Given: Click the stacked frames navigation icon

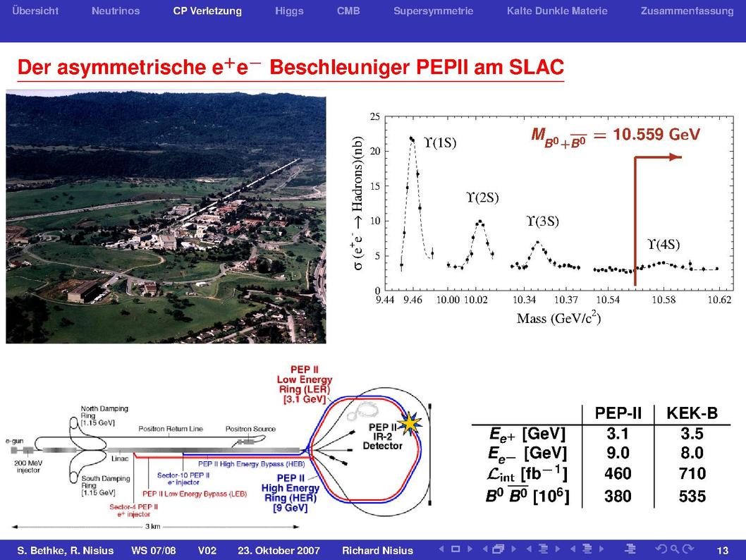Looking at the screenshot, I should click(498, 549).
